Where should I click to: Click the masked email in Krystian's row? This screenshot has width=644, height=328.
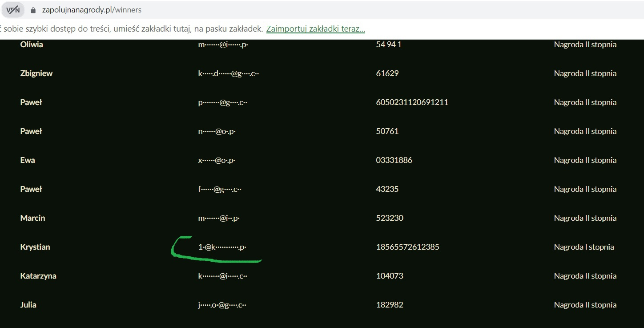click(222, 247)
